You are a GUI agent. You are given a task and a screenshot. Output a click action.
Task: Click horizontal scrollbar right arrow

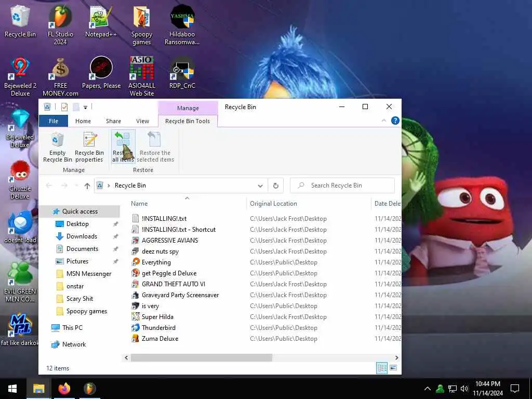[x=396, y=357]
